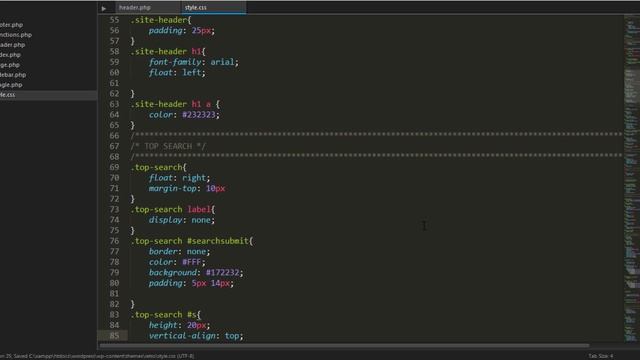The image size is (640, 360).
Task: Click ".top-search label{" on line 73
Action: tap(173, 209)
